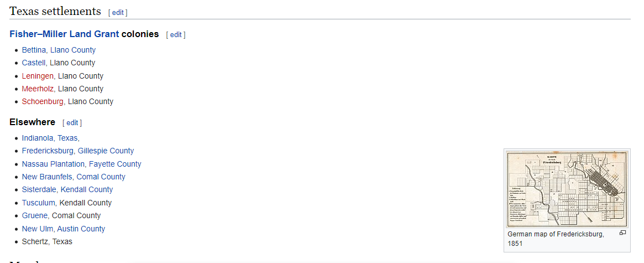Image resolution: width=644 pixels, height=263 pixels.
Task: Click the Tusculum link
Action: click(x=39, y=203)
